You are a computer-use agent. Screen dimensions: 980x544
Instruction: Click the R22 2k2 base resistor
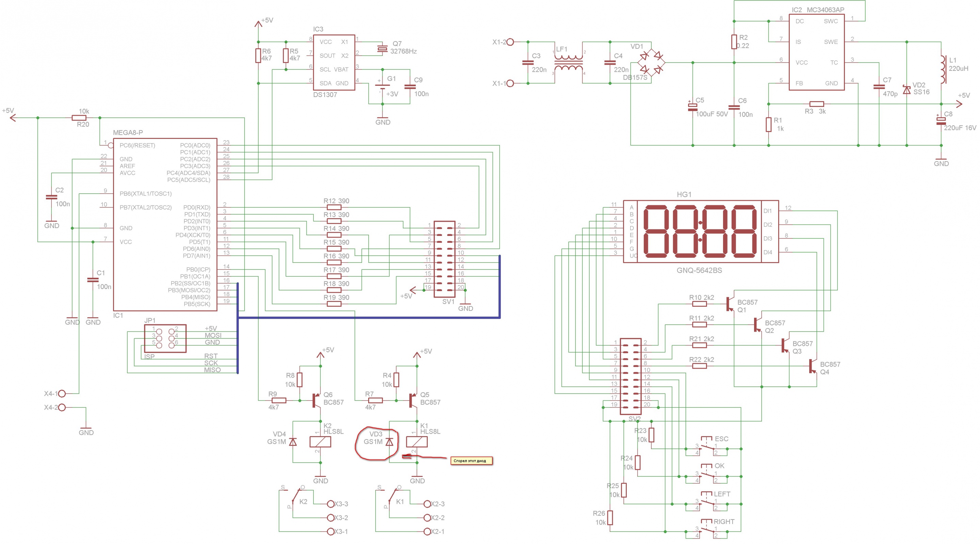pos(700,366)
